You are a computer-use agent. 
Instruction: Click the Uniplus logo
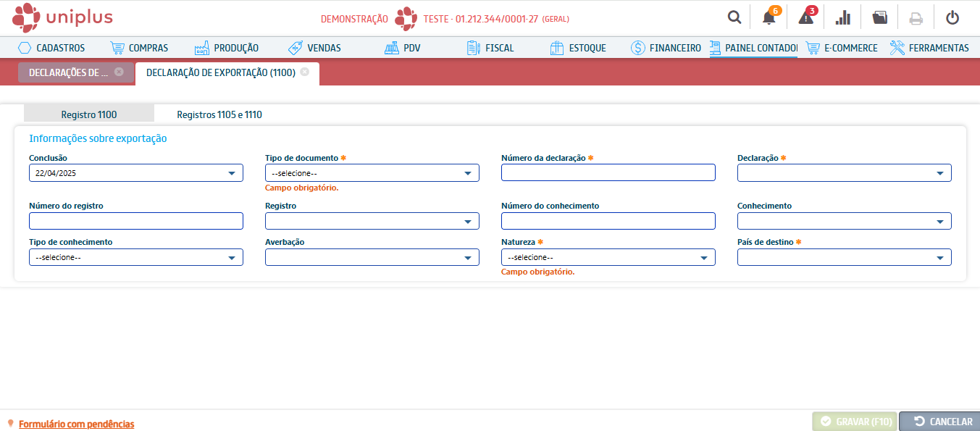pos(63,17)
